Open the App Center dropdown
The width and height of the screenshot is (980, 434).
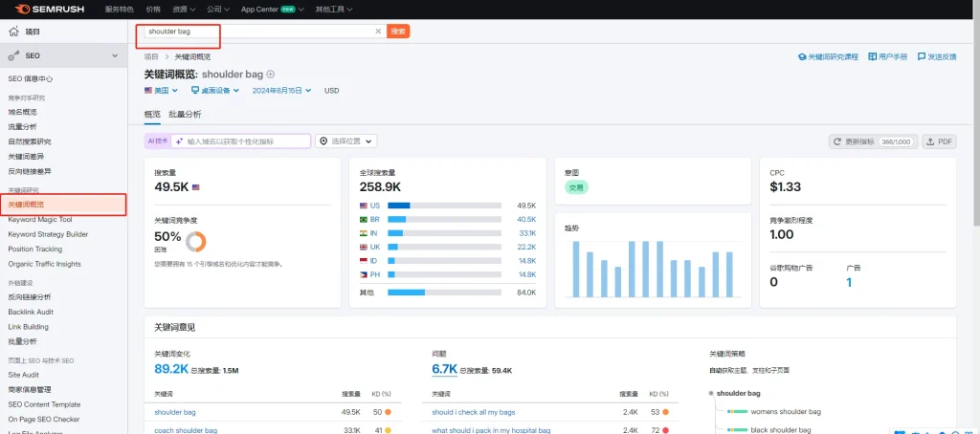tap(273, 10)
